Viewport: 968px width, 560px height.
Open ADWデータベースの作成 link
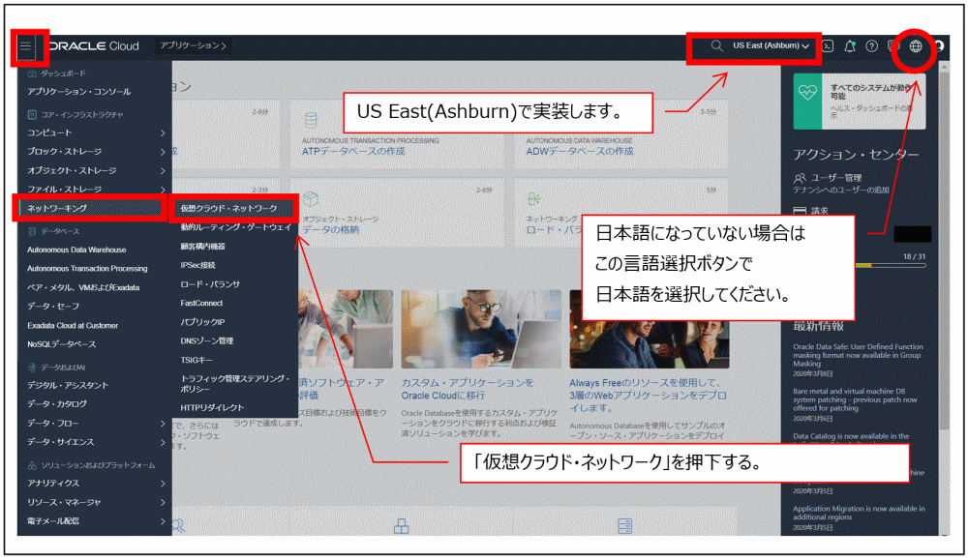tap(579, 152)
